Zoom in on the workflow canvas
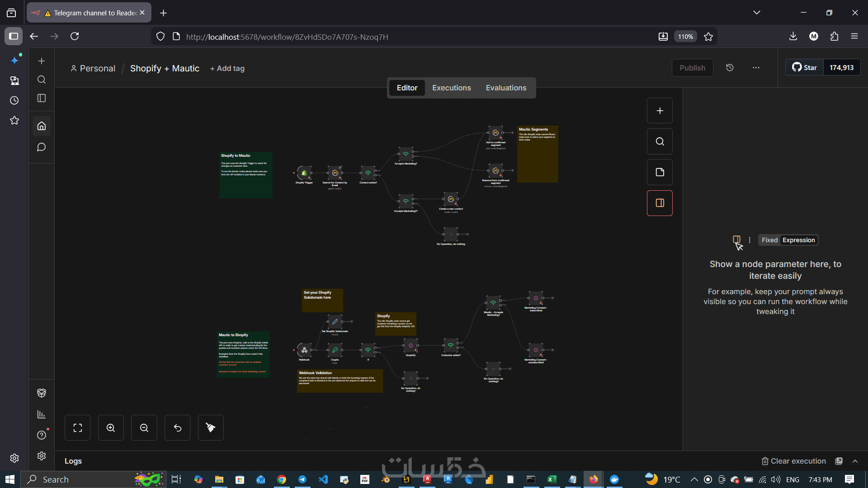Image resolution: width=868 pixels, height=488 pixels. point(111,427)
